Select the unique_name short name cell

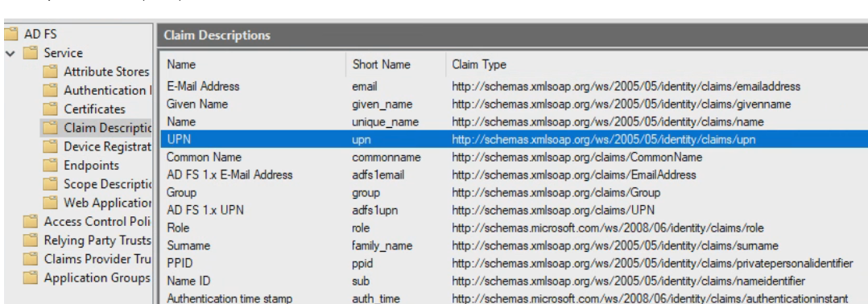[385, 121]
